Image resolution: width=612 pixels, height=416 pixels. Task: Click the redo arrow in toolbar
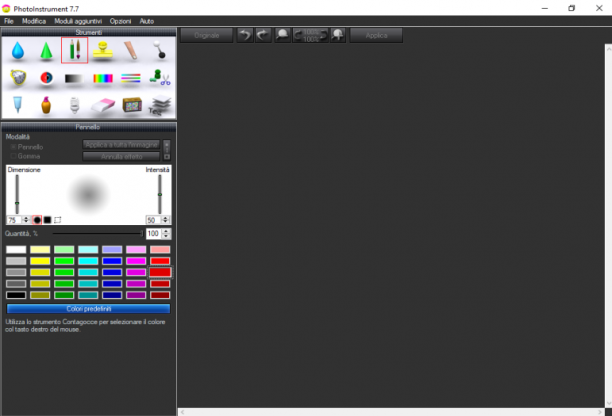[x=263, y=35]
